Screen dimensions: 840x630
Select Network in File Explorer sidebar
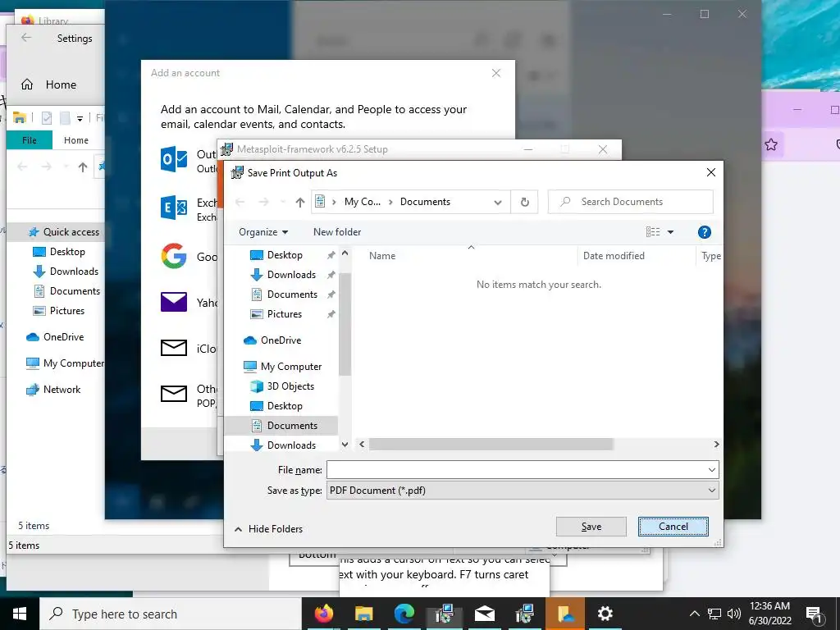(53, 390)
